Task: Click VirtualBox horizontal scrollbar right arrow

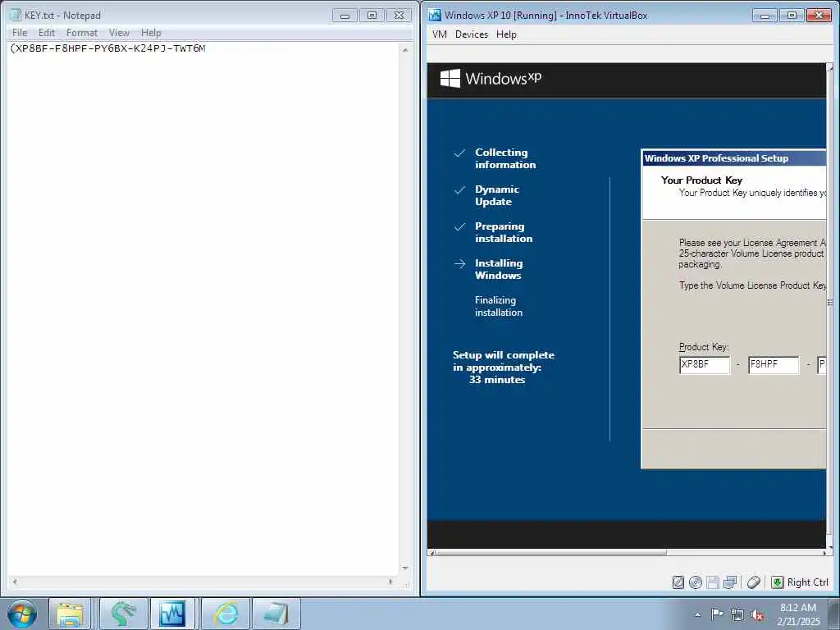Action: (x=824, y=553)
